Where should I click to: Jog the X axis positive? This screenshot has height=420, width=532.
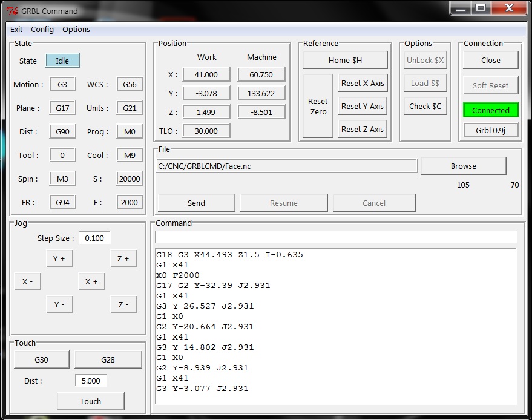click(x=91, y=281)
